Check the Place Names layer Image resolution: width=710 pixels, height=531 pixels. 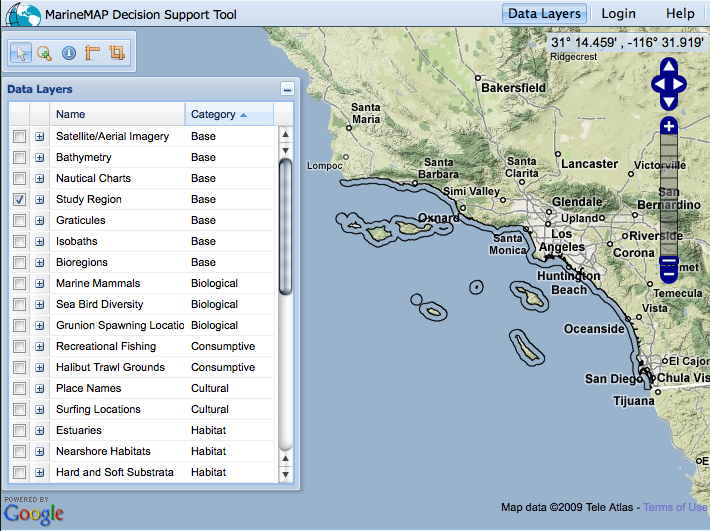click(x=19, y=388)
